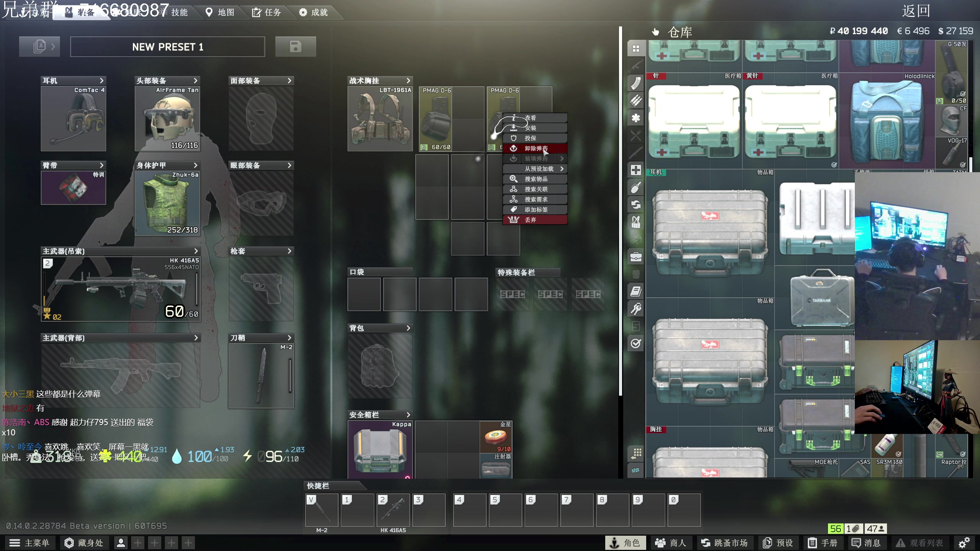The image size is (980, 551).
Task: Open 从预设加载 submenu in context menu
Action: click(x=535, y=169)
